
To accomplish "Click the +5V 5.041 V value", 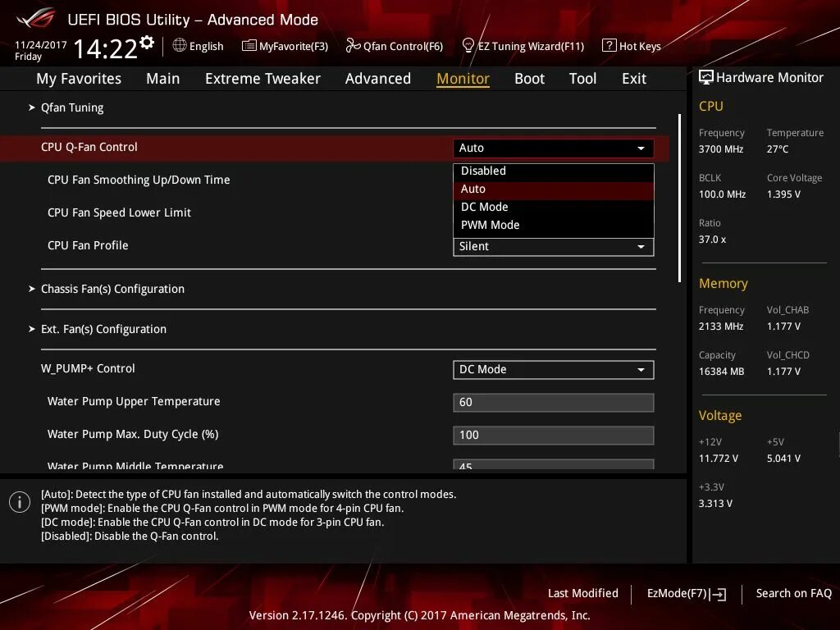I will tap(783, 458).
